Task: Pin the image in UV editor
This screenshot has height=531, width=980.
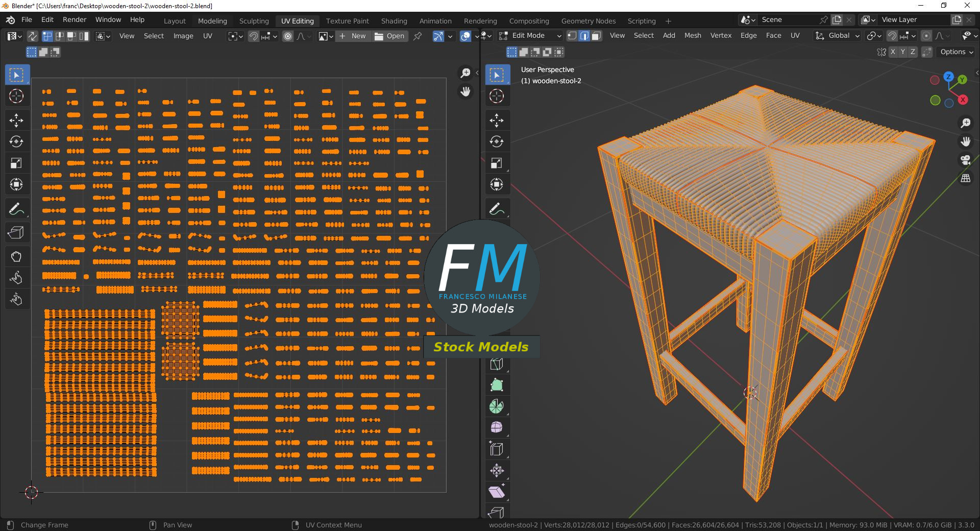Action: pos(418,36)
